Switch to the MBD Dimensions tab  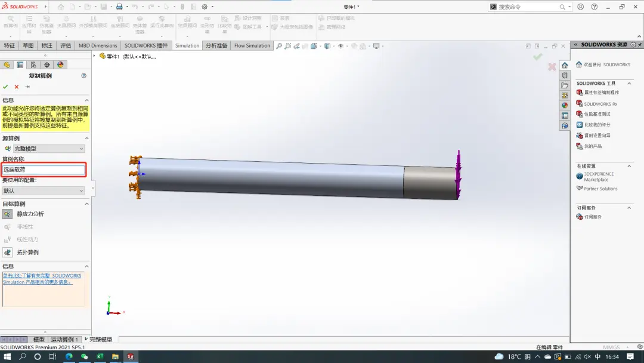(x=98, y=45)
